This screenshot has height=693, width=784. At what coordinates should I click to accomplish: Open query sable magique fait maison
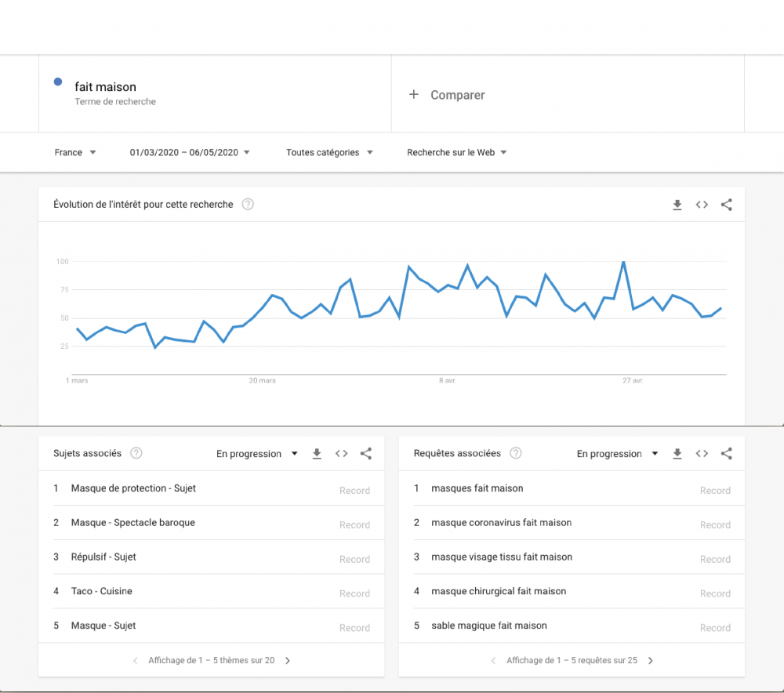click(x=489, y=626)
